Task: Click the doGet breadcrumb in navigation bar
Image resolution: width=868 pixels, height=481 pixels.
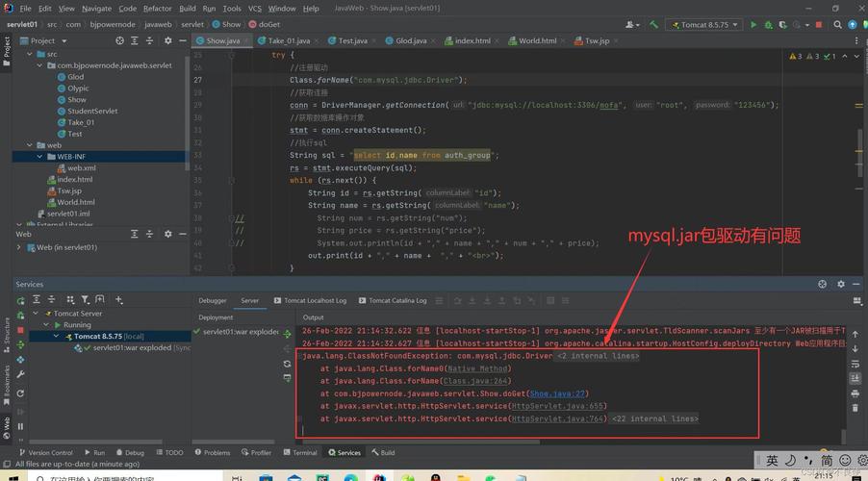Action: tap(265, 24)
